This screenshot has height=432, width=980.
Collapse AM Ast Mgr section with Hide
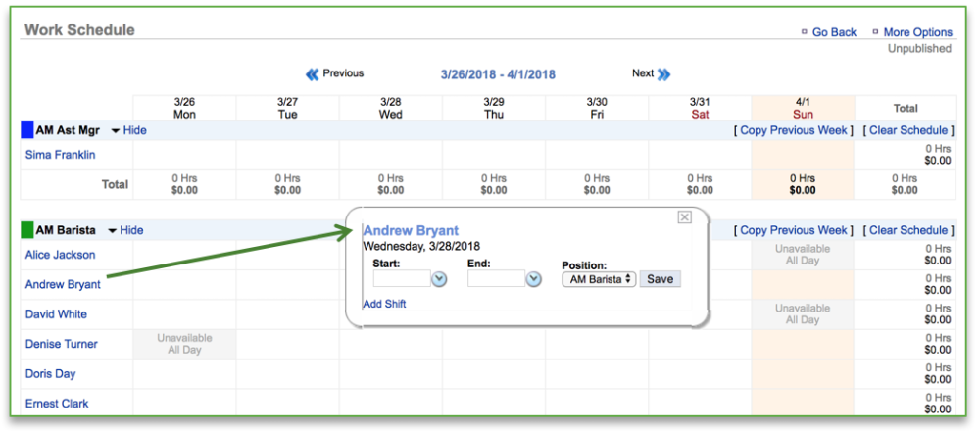click(x=134, y=130)
